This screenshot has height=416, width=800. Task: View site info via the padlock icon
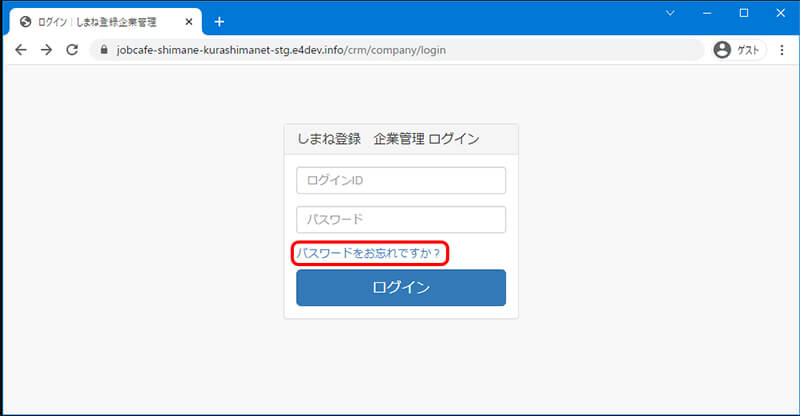102,50
